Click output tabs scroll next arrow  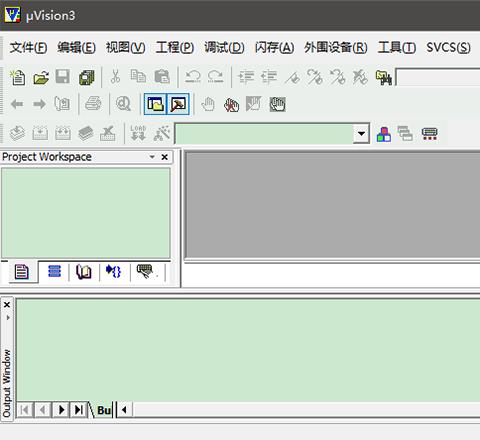pyautogui.click(x=61, y=409)
